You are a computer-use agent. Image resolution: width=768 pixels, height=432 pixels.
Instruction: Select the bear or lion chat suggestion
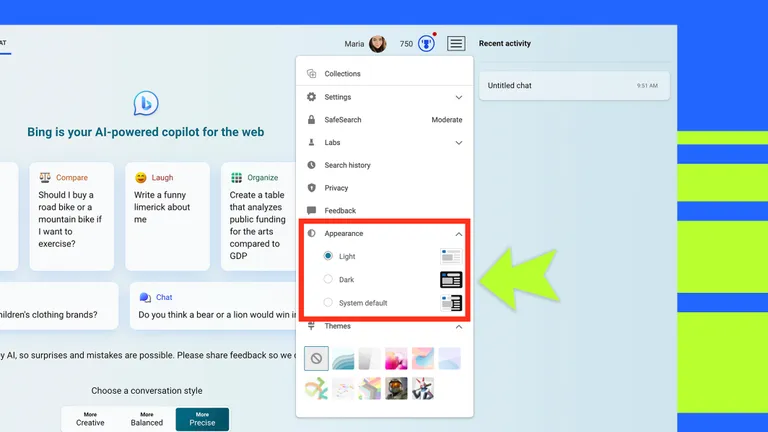tap(213, 306)
